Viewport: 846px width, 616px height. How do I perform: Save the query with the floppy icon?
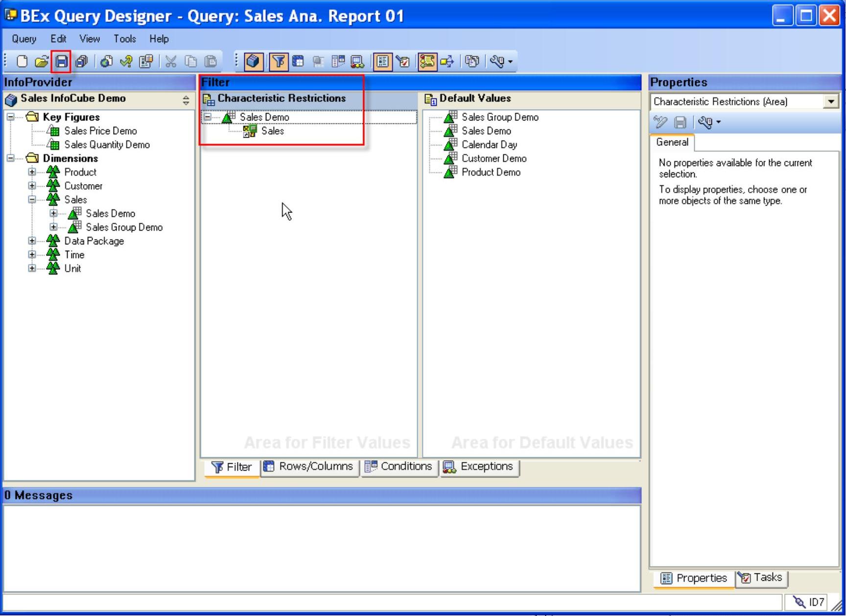tap(61, 61)
